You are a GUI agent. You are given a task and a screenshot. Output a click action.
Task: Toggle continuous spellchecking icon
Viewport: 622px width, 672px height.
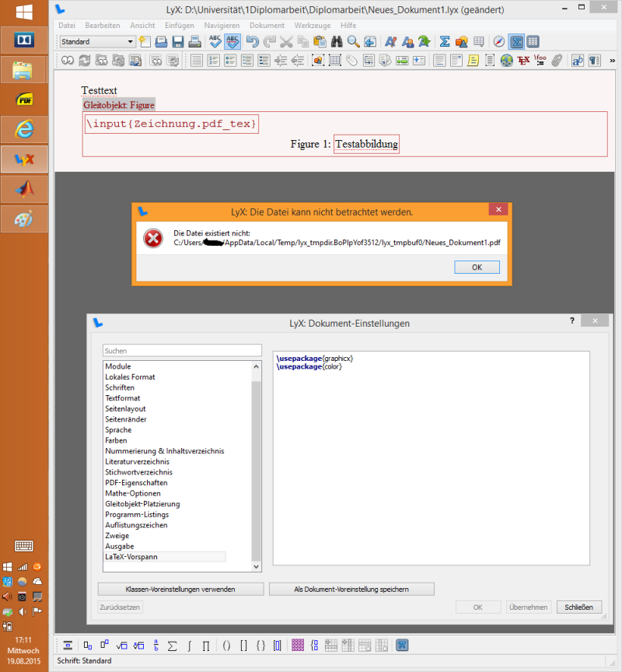point(232,41)
